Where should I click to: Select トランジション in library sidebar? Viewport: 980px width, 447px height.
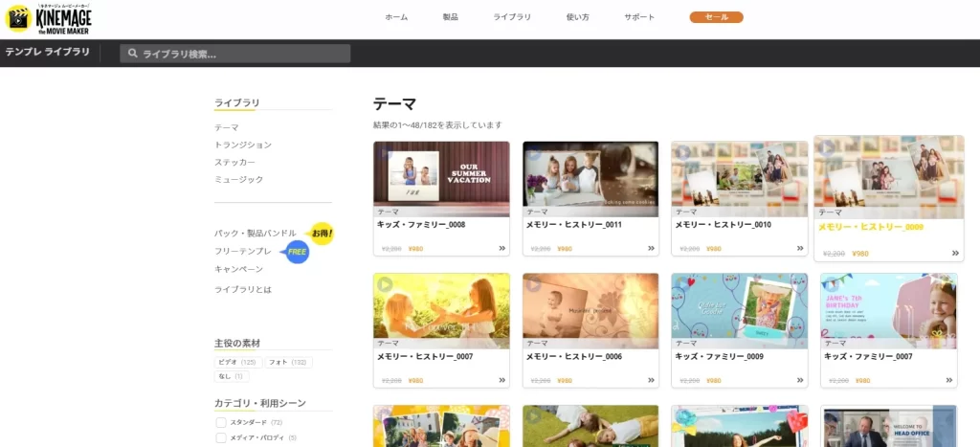click(x=243, y=145)
